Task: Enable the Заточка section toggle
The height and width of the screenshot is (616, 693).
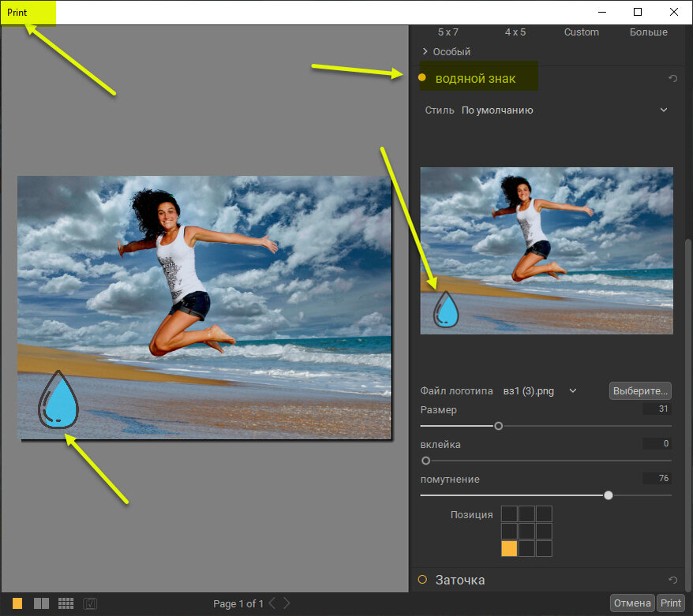Action: pyautogui.click(x=422, y=580)
